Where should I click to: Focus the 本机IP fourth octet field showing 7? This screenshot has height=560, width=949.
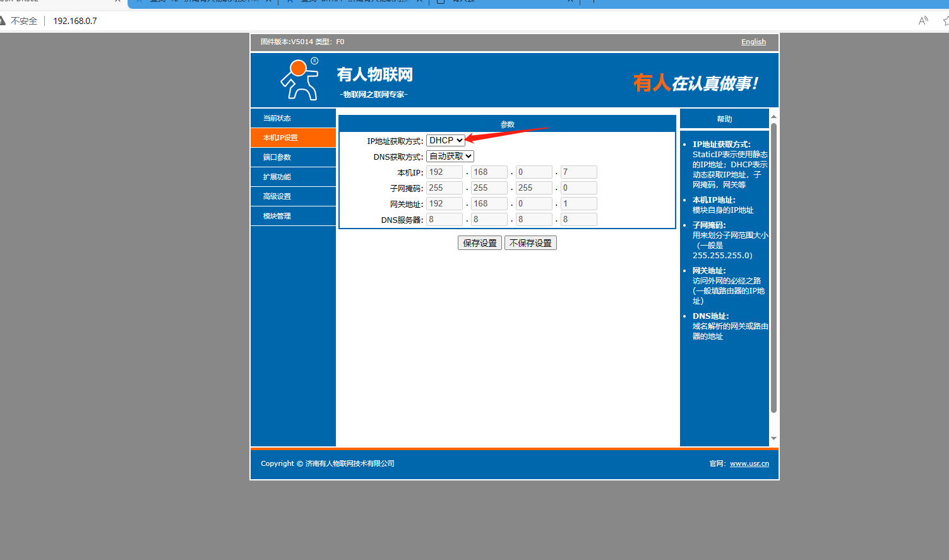click(579, 172)
